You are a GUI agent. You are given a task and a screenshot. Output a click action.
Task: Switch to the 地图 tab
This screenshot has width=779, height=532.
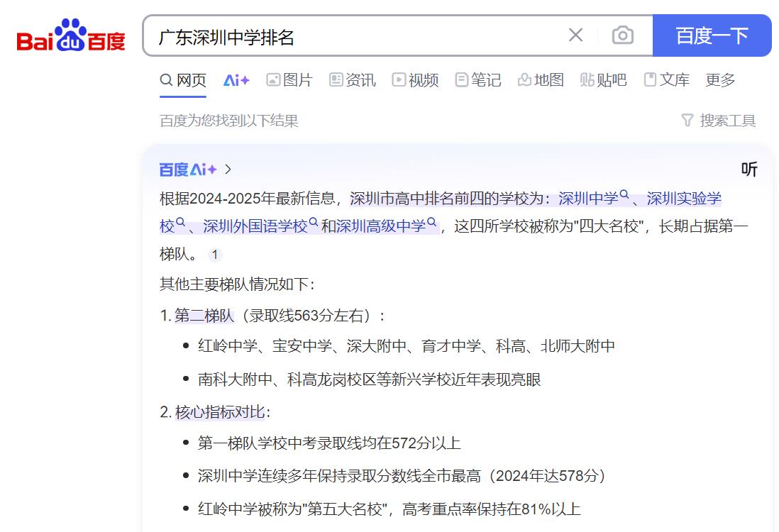coord(541,80)
